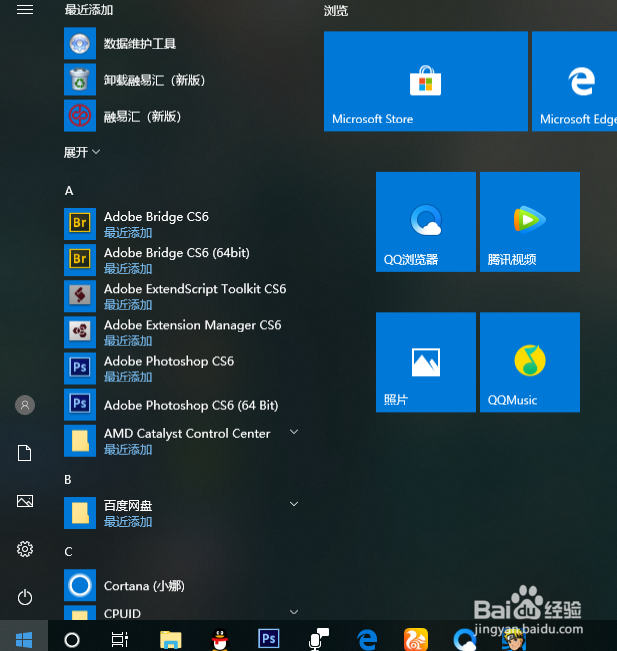617x651 pixels.
Task: Open Edge on the taskbar
Action: 367,639
